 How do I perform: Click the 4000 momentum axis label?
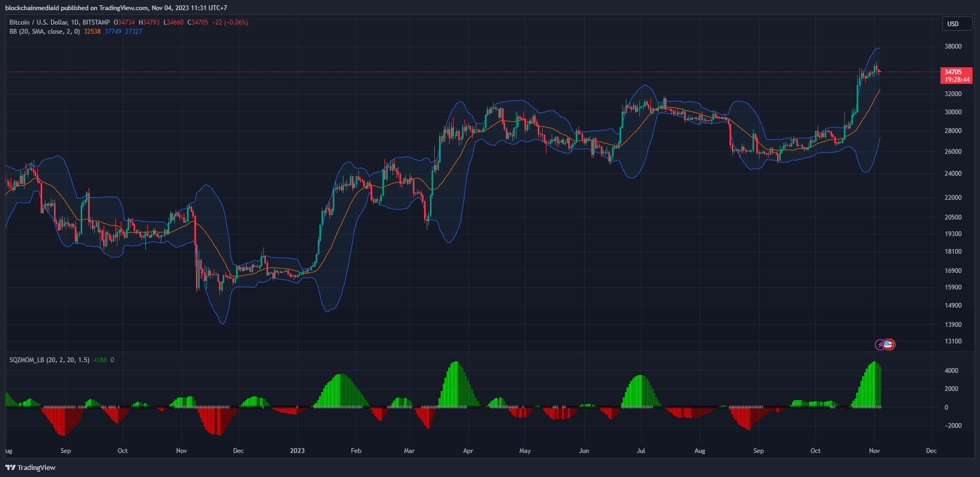(x=951, y=371)
